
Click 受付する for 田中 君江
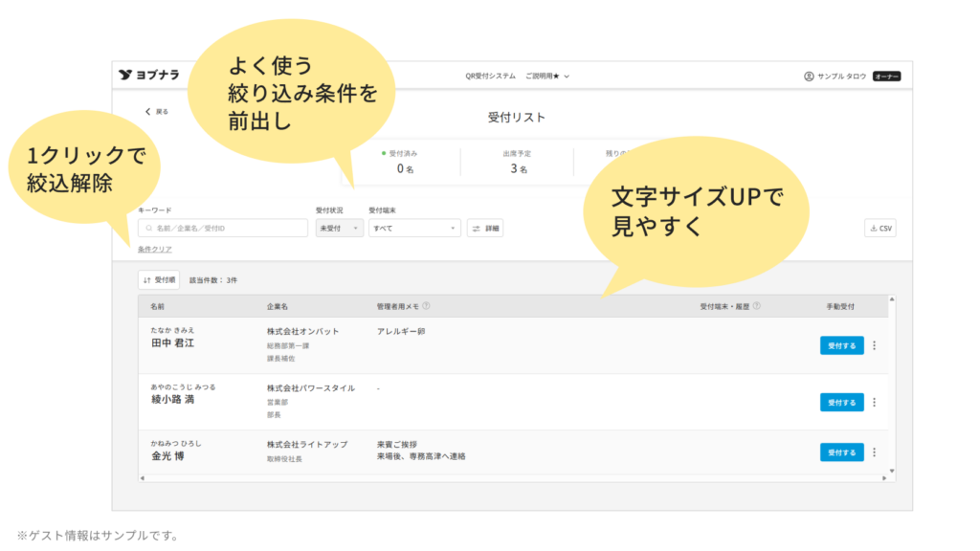pos(842,345)
